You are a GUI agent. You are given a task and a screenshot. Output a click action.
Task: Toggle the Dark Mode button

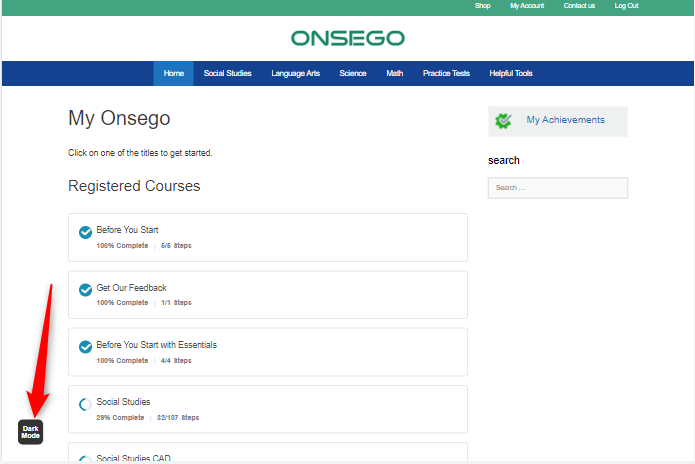pyautogui.click(x=31, y=432)
